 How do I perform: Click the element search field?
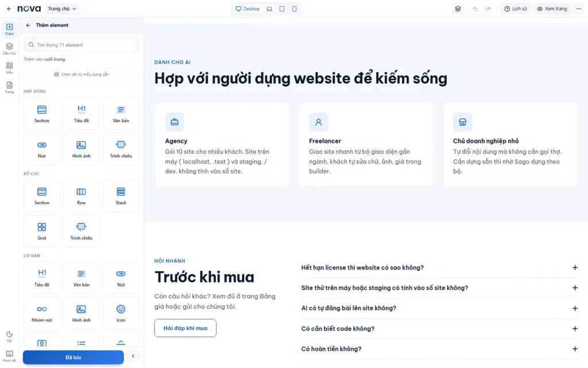coord(82,45)
